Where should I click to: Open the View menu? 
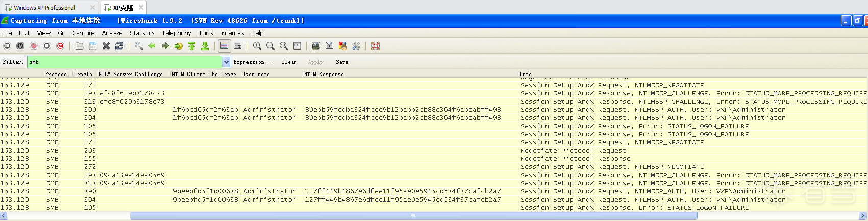pos(43,33)
